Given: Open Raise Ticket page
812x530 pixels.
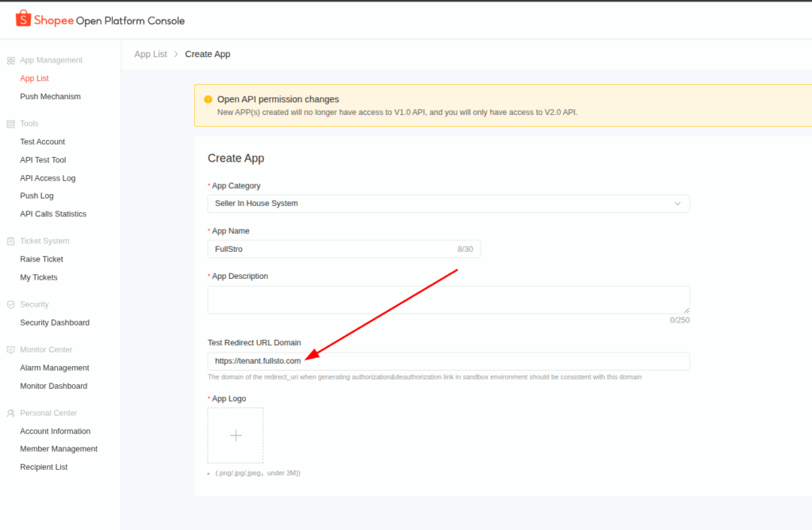Looking at the screenshot, I should pyautogui.click(x=41, y=259).
